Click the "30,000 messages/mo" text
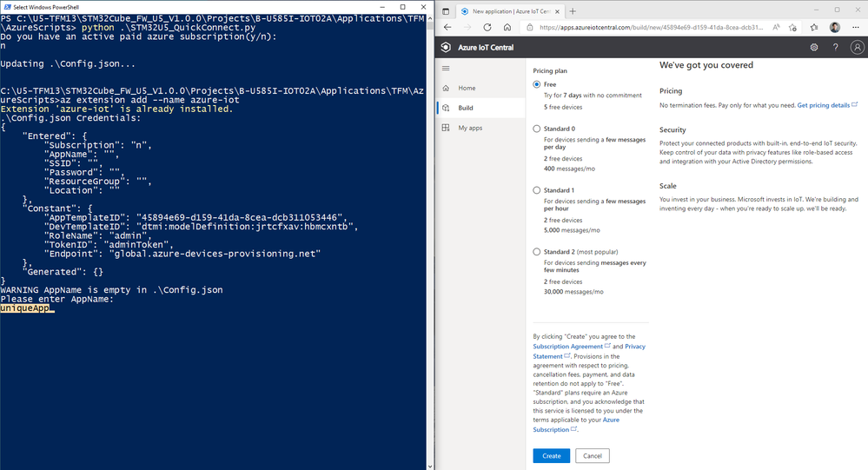 pos(573,292)
